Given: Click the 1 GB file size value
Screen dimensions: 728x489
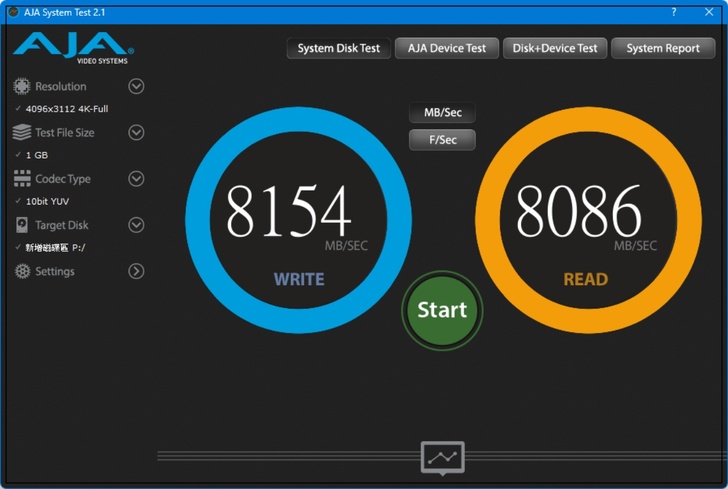Looking at the screenshot, I should coord(37,155).
